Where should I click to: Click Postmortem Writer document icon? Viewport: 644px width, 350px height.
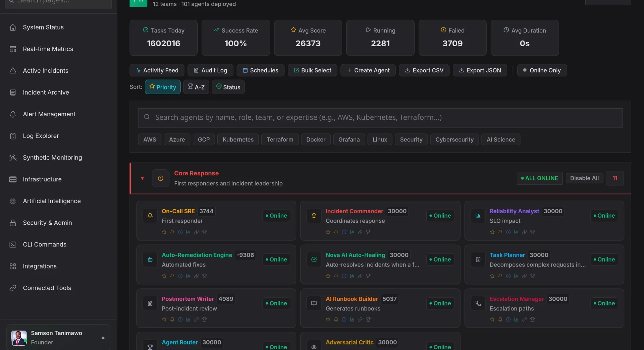pyautogui.click(x=150, y=303)
